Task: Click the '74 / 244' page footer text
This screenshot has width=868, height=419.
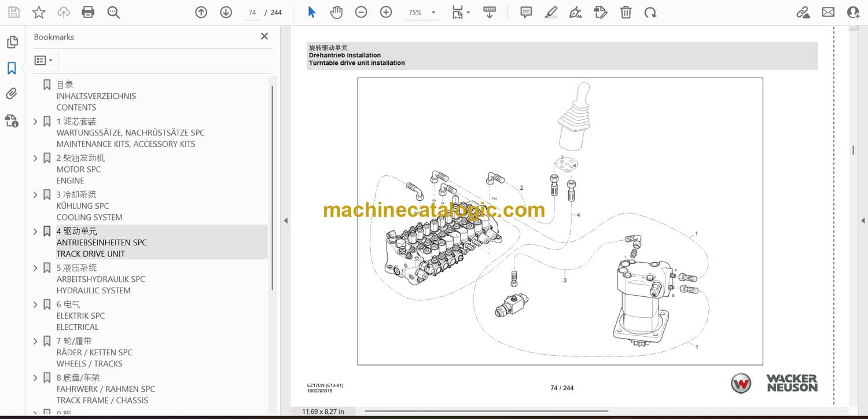Action: coord(562,388)
